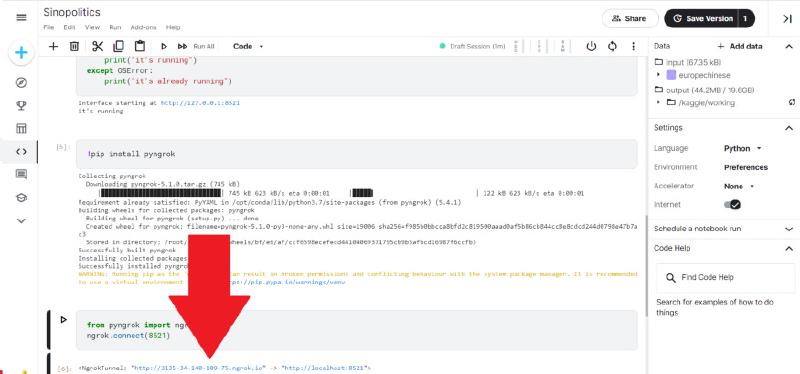Refresh the output folder listing icon

(x=791, y=103)
